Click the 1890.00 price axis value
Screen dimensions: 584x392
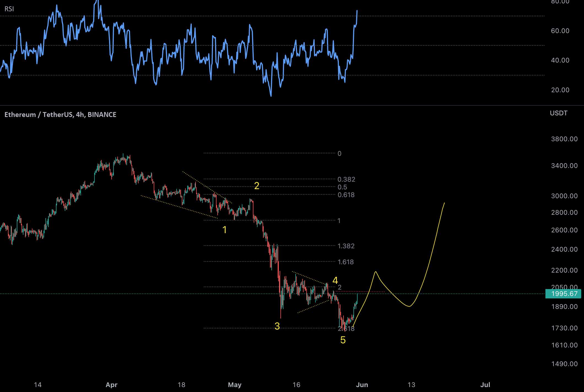point(564,306)
